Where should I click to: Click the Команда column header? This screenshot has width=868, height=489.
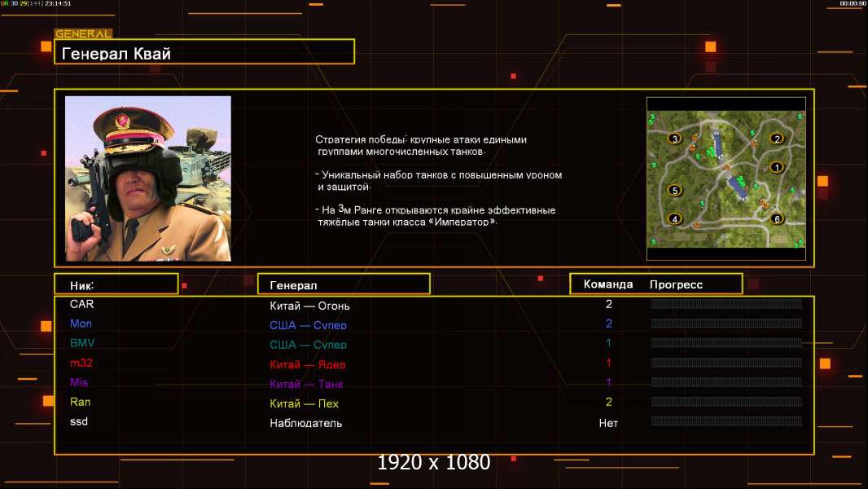tap(607, 284)
